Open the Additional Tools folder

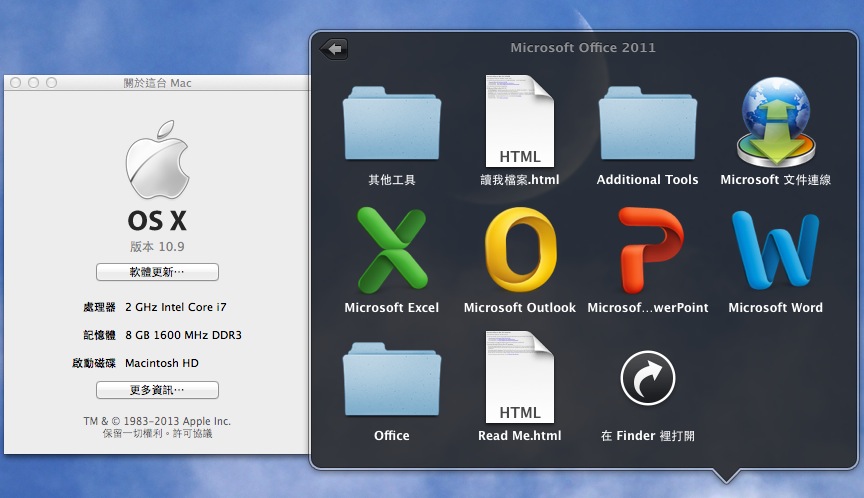(647, 123)
